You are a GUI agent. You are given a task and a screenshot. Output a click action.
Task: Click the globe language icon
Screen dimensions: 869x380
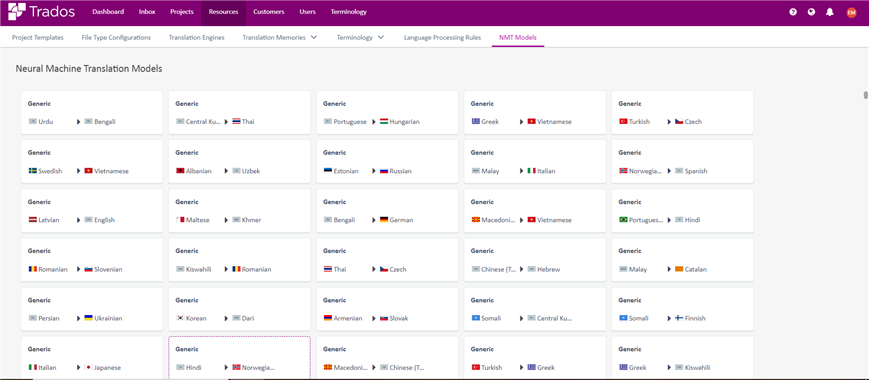coord(811,12)
